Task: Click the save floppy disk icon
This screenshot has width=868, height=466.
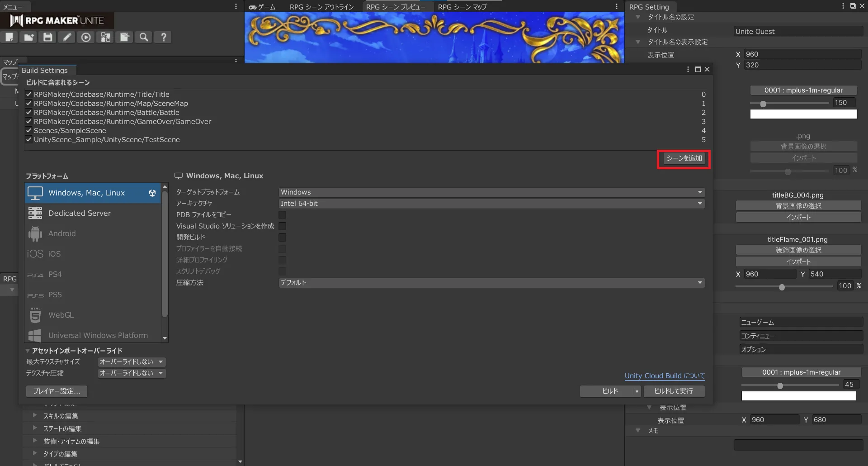Action: pos(48,37)
